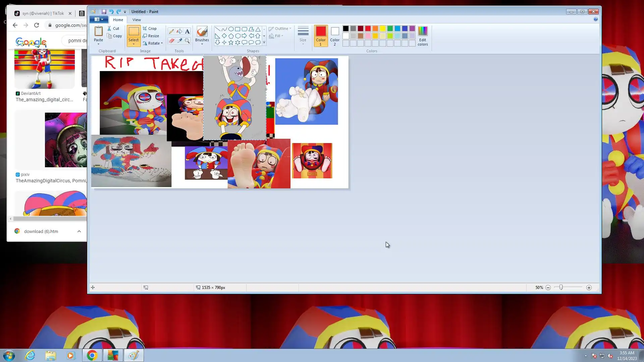Activate the Color picker eyedropper

179,41
